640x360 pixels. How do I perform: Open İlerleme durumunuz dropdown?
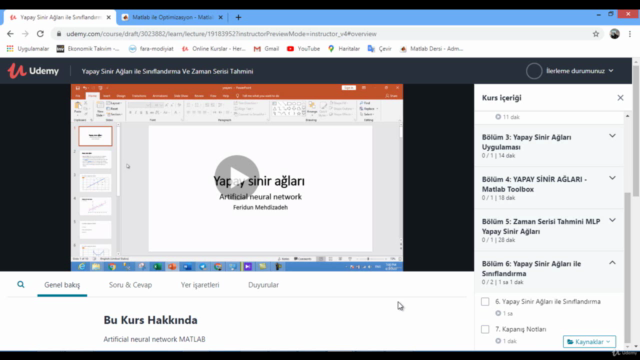click(580, 71)
